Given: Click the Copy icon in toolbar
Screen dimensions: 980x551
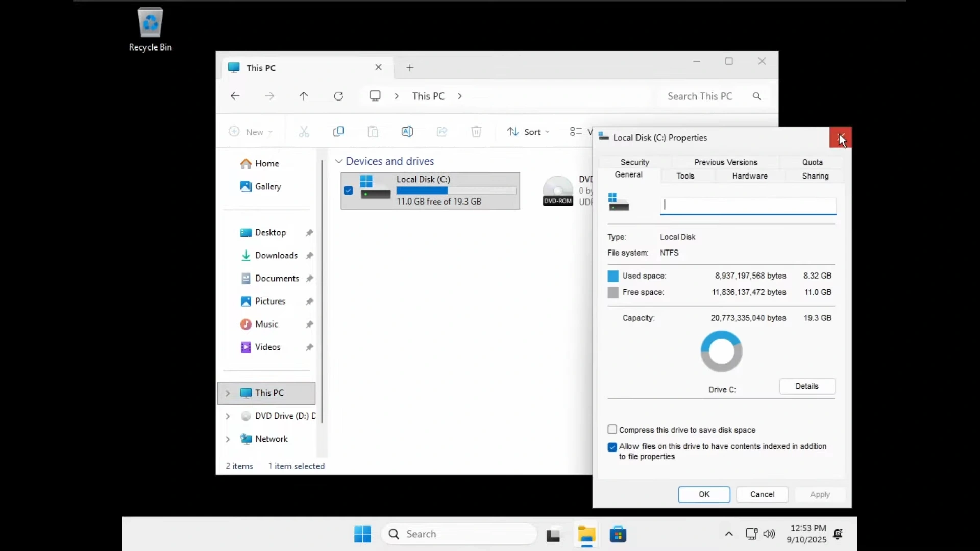Looking at the screenshot, I should click(338, 132).
